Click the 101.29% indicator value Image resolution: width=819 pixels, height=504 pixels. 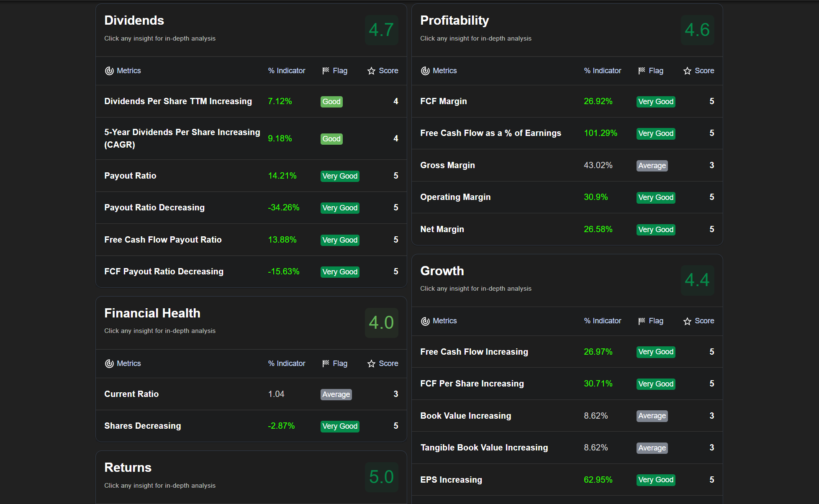point(601,133)
